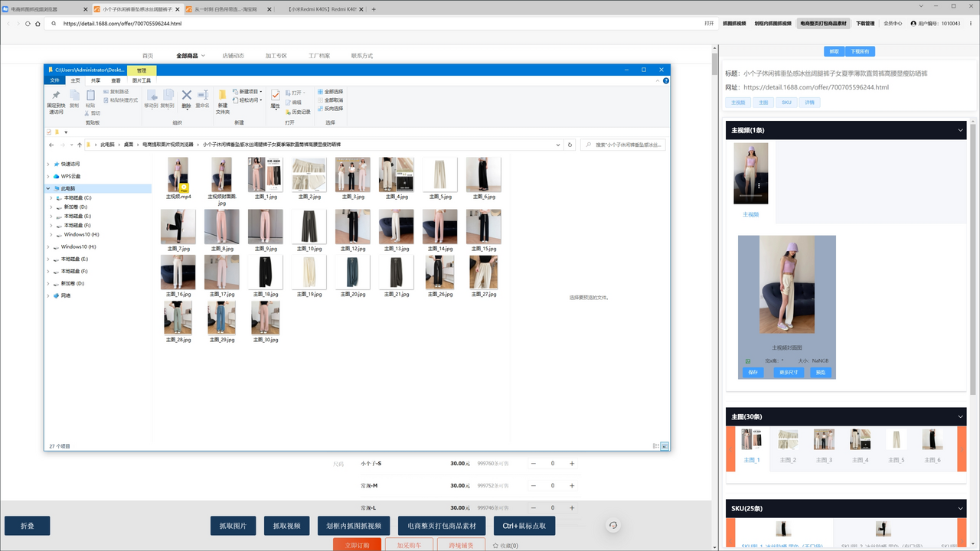Switch to the 下载管理 tab
The height and width of the screenshot is (551, 980).
pos(864,24)
